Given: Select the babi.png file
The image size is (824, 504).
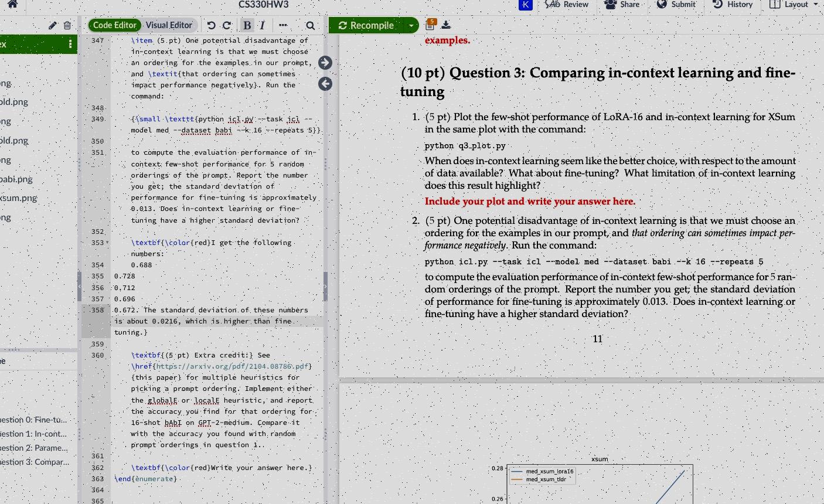Looking at the screenshot, I should coord(16,179).
